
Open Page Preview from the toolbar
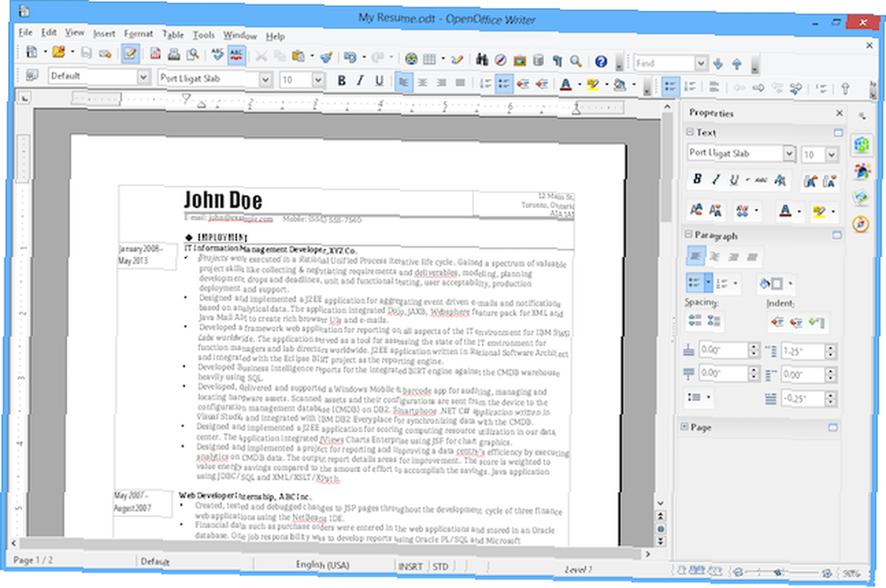tap(192, 54)
